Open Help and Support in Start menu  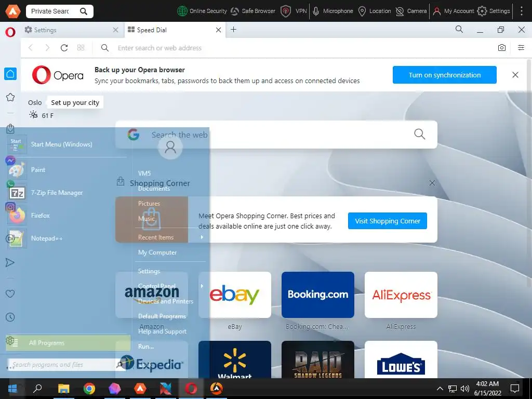tap(162, 331)
